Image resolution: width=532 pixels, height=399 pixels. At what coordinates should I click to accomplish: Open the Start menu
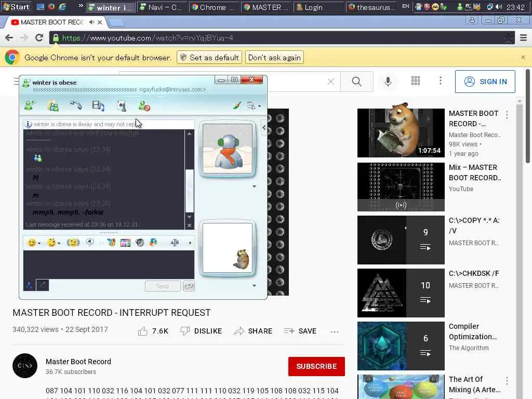point(16,6)
